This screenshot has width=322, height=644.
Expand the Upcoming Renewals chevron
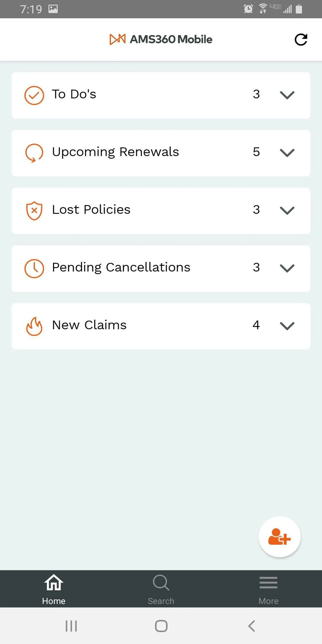(x=287, y=153)
